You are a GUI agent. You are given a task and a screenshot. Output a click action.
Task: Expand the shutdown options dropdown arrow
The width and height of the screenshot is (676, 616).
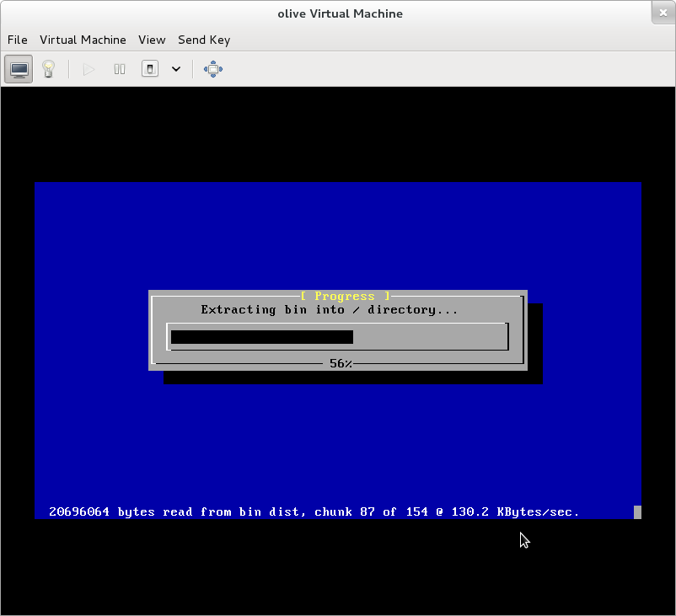click(x=176, y=69)
